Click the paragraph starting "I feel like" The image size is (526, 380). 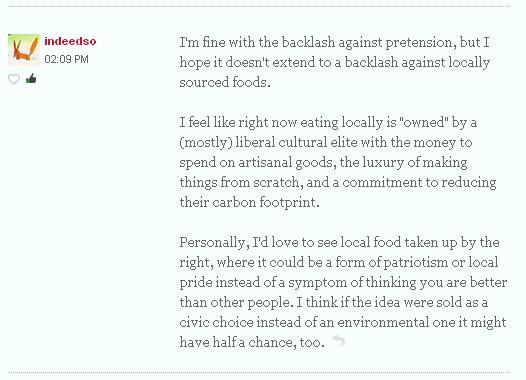[x=337, y=162]
